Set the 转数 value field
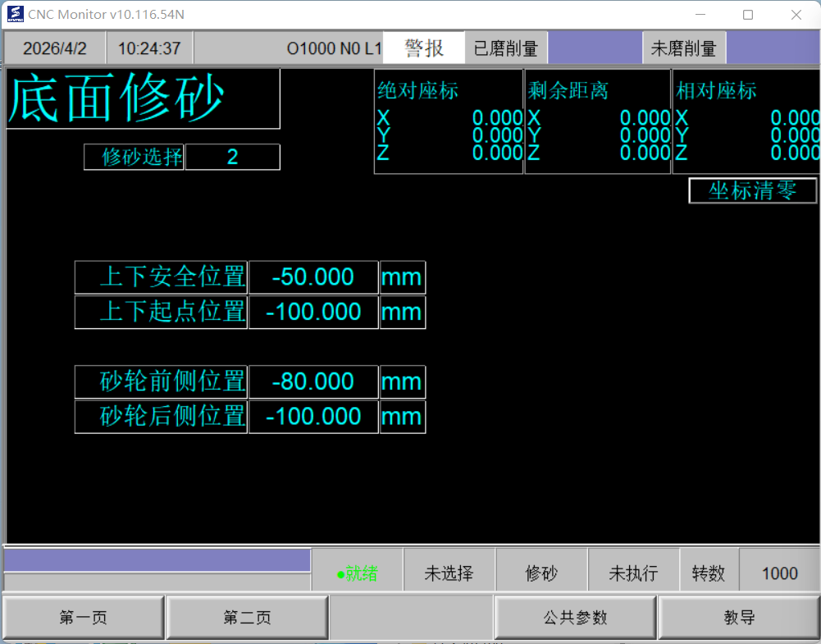Viewport: 821px width, 644px height. click(x=779, y=573)
